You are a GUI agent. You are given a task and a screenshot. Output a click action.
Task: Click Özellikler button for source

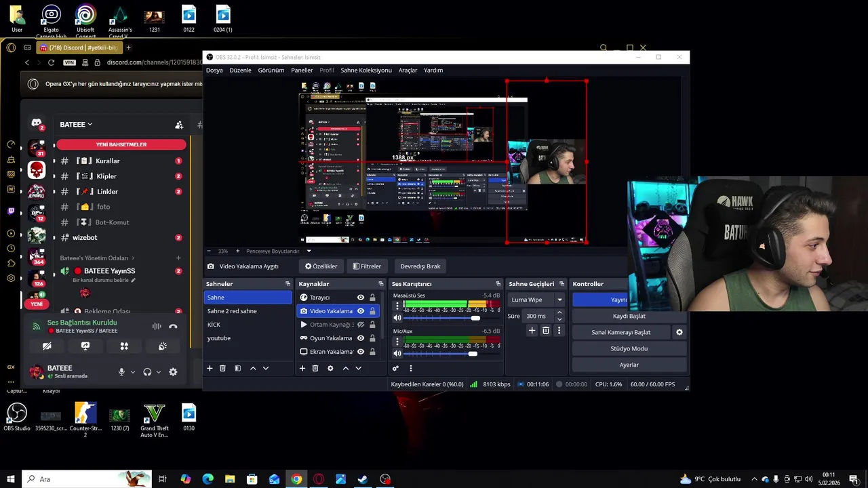coord(321,266)
